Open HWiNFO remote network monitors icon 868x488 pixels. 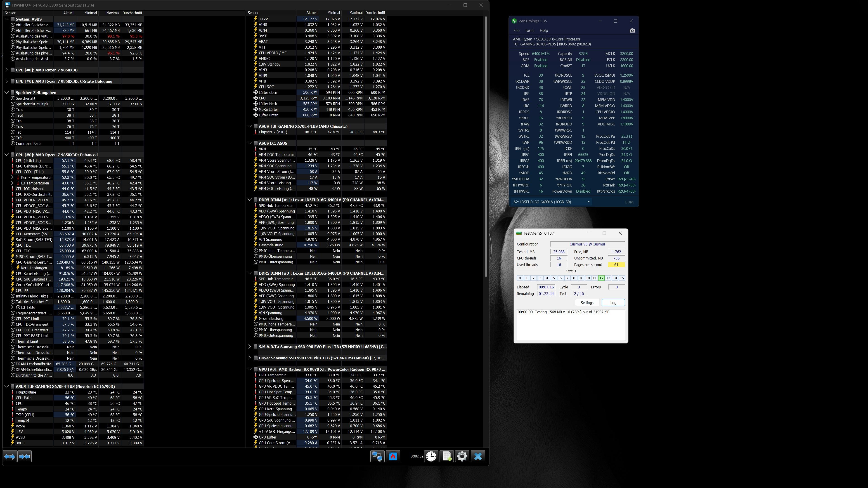[377, 456]
